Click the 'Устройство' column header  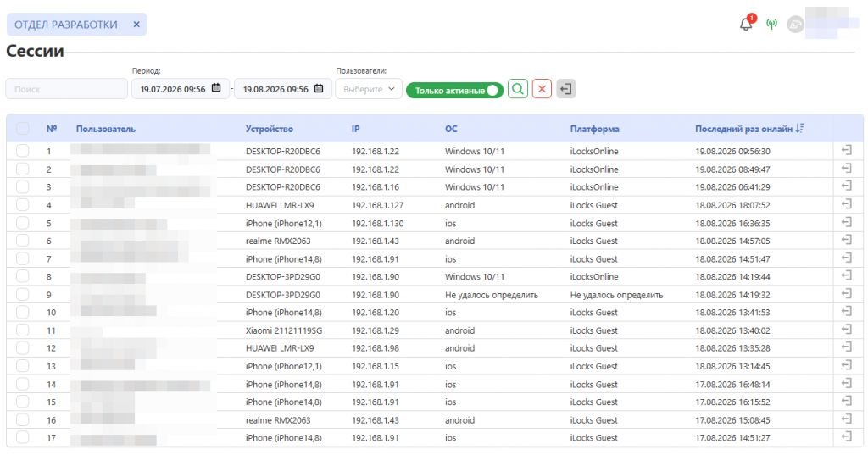[x=270, y=129]
